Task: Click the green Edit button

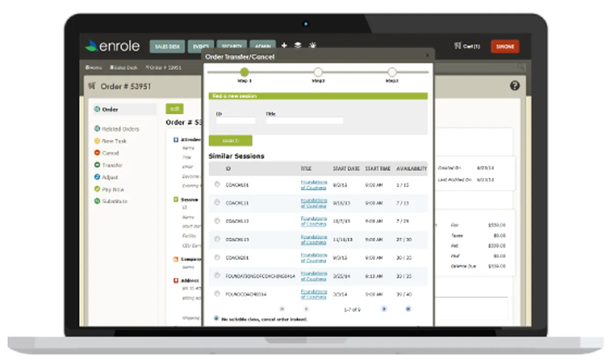Action: coord(174,109)
